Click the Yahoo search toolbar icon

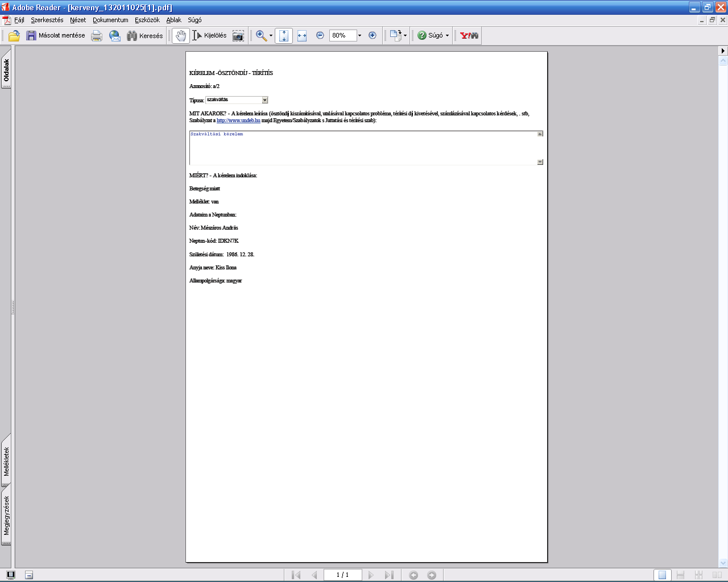[x=469, y=35]
